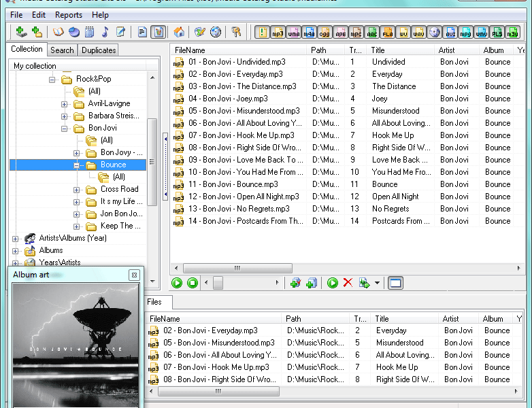Click the hammer tools icon
This screenshot has height=408, width=532.
(x=236, y=32)
